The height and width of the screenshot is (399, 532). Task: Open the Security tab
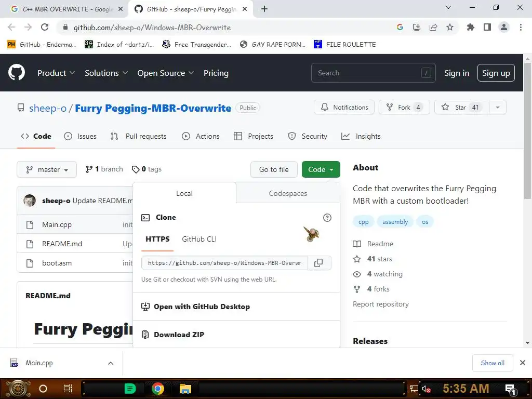click(308, 137)
